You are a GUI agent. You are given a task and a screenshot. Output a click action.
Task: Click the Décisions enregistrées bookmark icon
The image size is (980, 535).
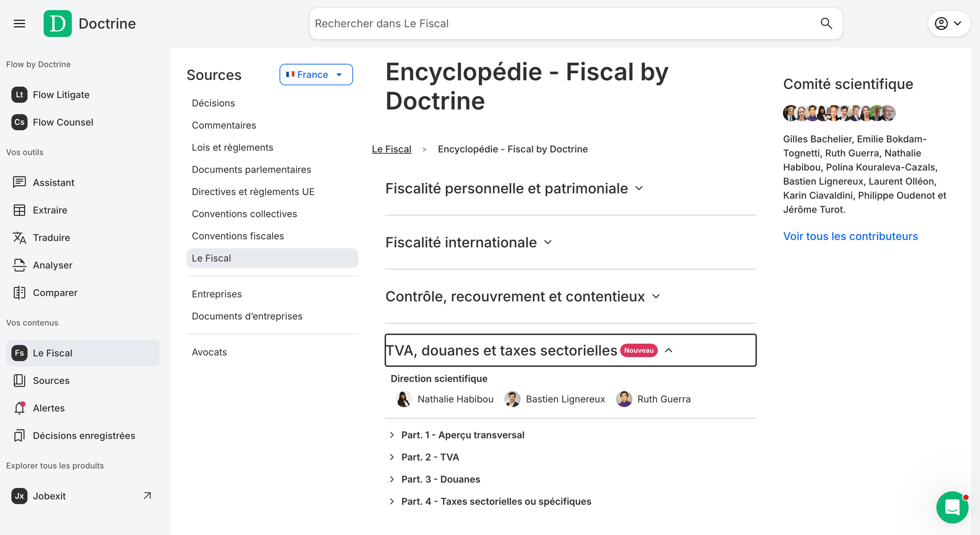click(x=19, y=436)
